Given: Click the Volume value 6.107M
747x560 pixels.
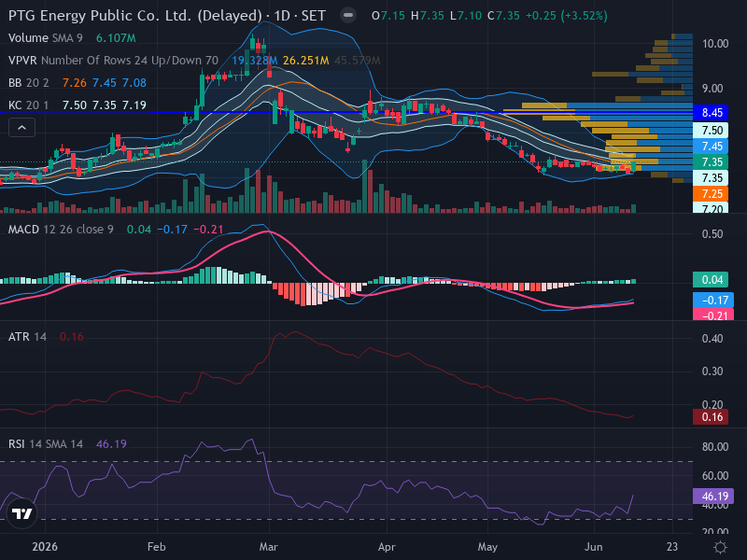Looking at the screenshot, I should (x=116, y=38).
